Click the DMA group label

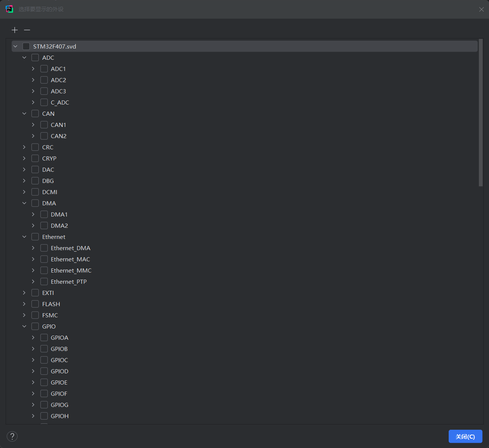point(49,203)
